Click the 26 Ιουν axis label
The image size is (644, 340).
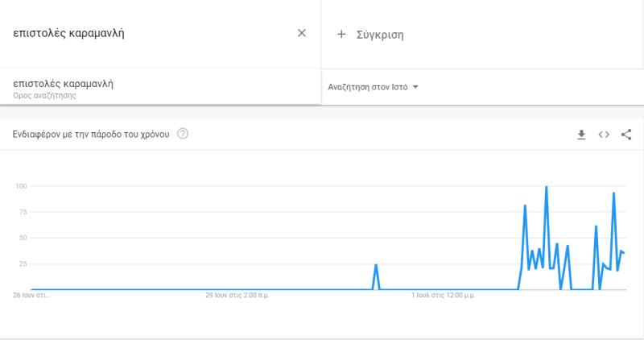31,295
